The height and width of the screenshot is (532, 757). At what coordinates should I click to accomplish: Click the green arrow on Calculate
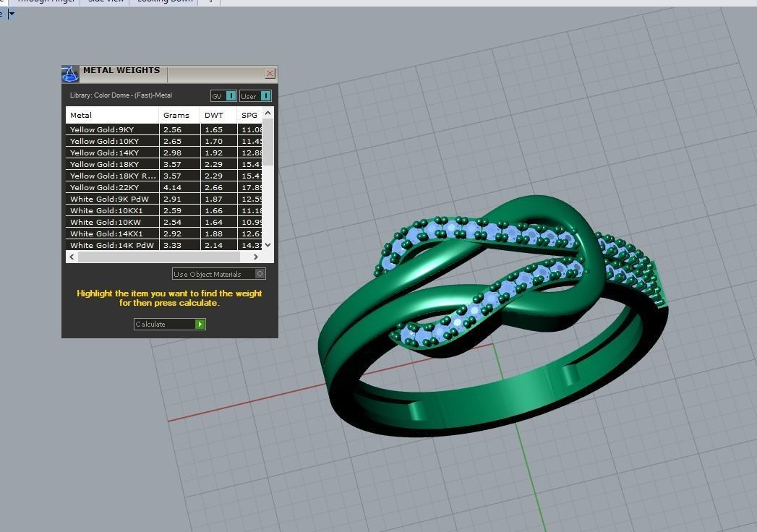tap(200, 324)
